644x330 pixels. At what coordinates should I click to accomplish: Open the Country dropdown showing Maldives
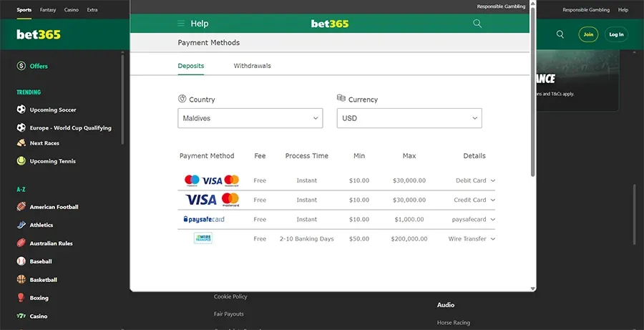(x=250, y=118)
